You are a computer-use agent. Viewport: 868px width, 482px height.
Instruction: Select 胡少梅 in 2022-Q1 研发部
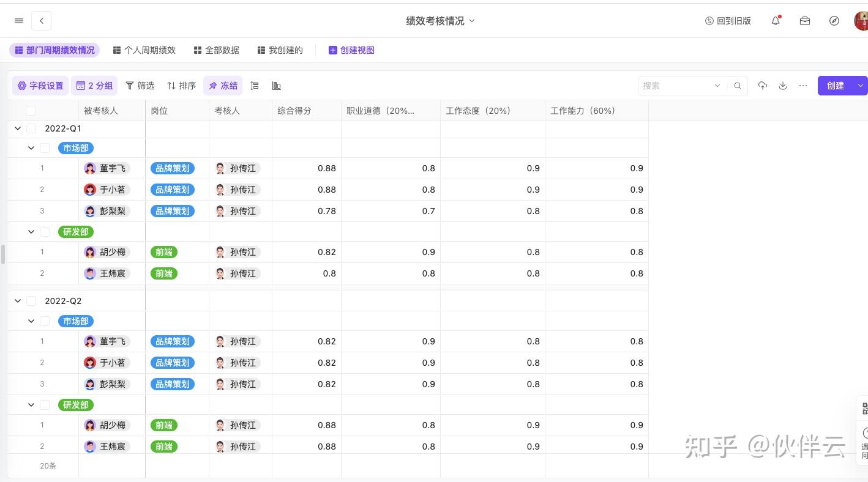click(x=107, y=252)
